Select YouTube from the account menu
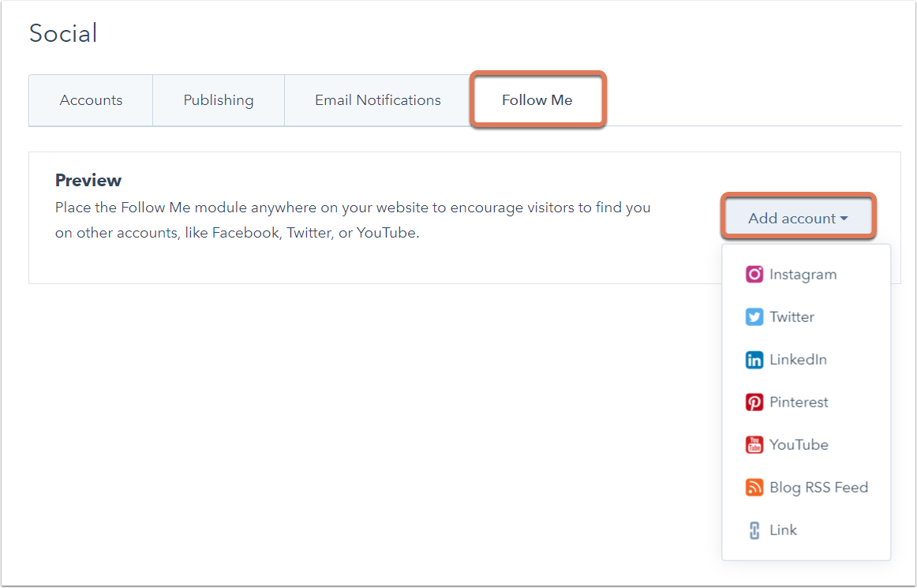 click(x=798, y=444)
